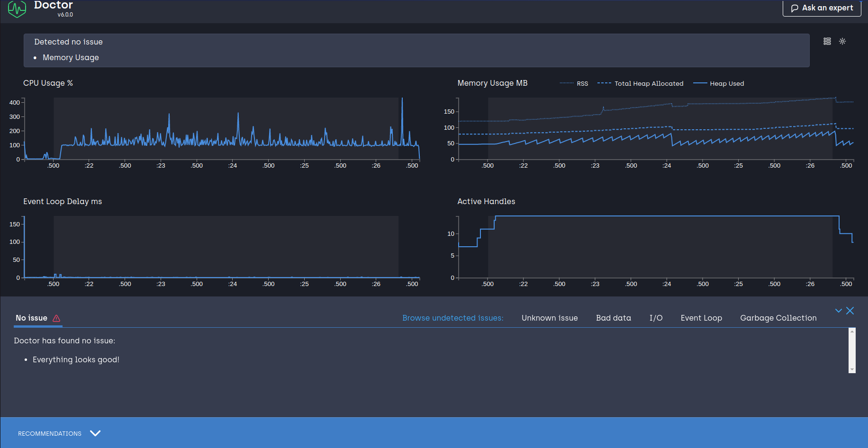Collapse the issue panel with chevron
868x448 pixels.
[x=839, y=311]
